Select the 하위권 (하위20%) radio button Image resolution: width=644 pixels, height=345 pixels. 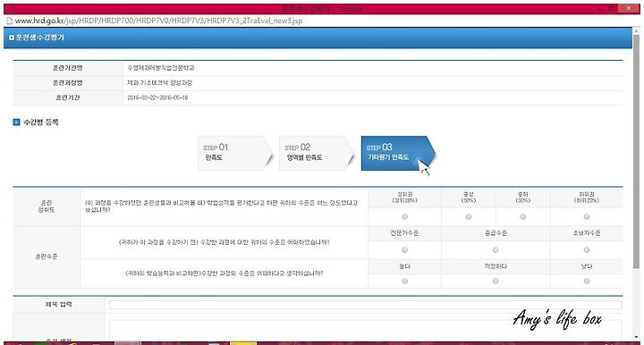coord(587,216)
